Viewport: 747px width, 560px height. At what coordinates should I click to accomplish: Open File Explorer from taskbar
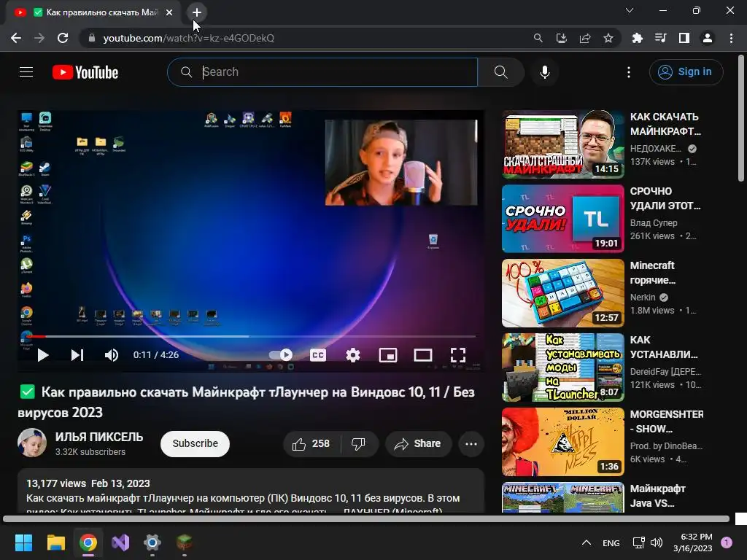click(x=55, y=542)
